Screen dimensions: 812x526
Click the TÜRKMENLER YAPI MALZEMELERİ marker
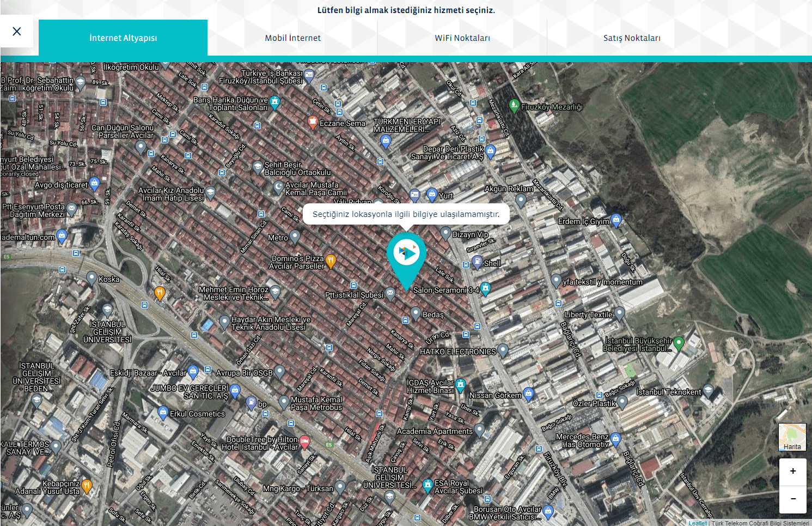(386, 142)
